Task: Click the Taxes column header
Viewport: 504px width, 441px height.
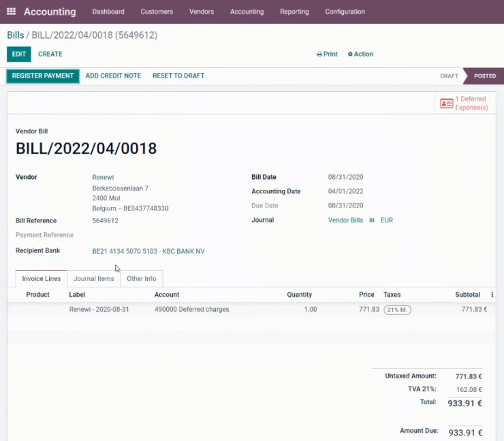Action: (x=392, y=295)
